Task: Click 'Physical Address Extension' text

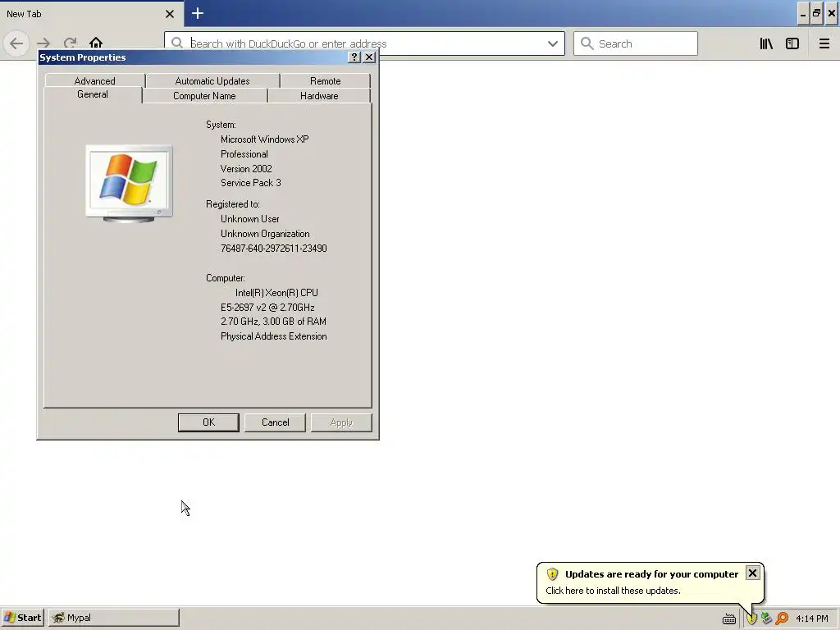Action: point(274,336)
